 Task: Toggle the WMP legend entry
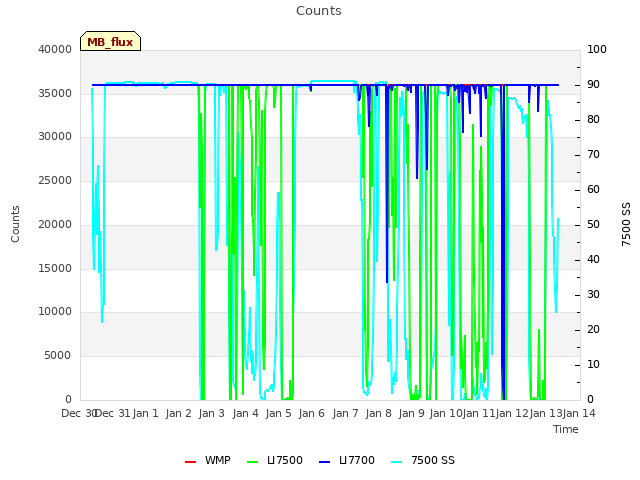208,460
